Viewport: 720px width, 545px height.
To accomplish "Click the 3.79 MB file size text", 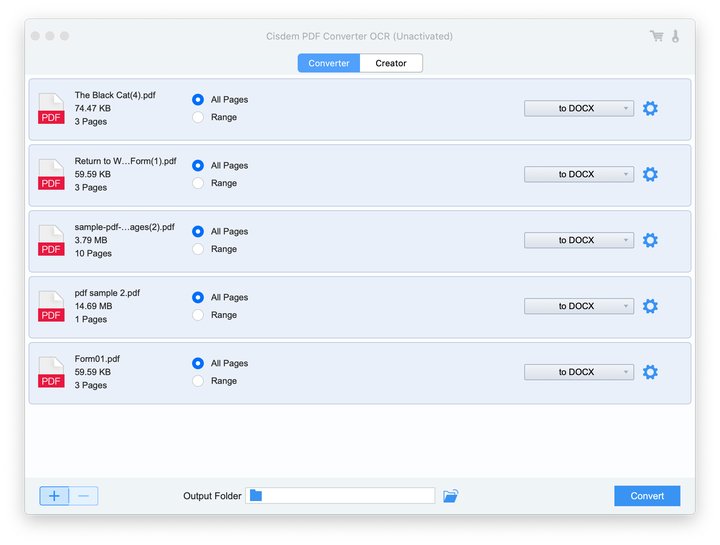I will (x=90, y=240).
